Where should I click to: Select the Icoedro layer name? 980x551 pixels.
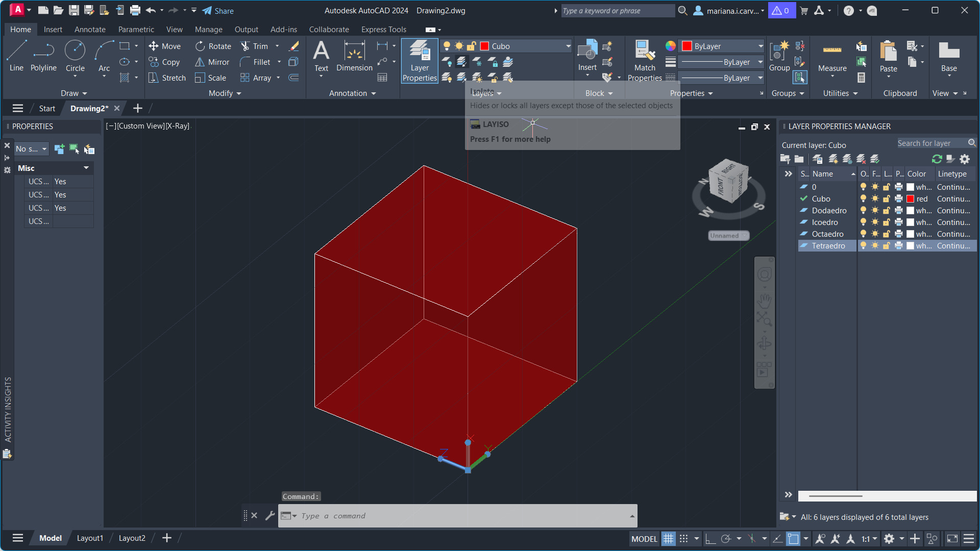click(x=825, y=222)
